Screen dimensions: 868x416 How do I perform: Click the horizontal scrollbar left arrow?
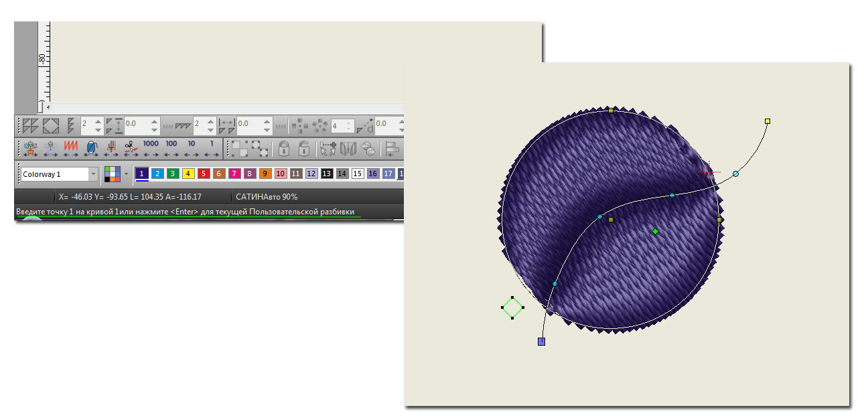point(48,107)
